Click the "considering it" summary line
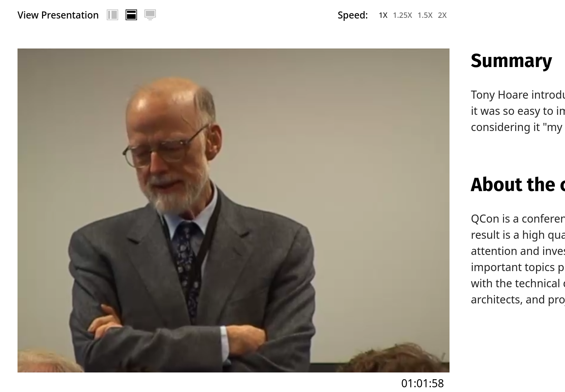The width and height of the screenshot is (565, 392). [x=518, y=127]
